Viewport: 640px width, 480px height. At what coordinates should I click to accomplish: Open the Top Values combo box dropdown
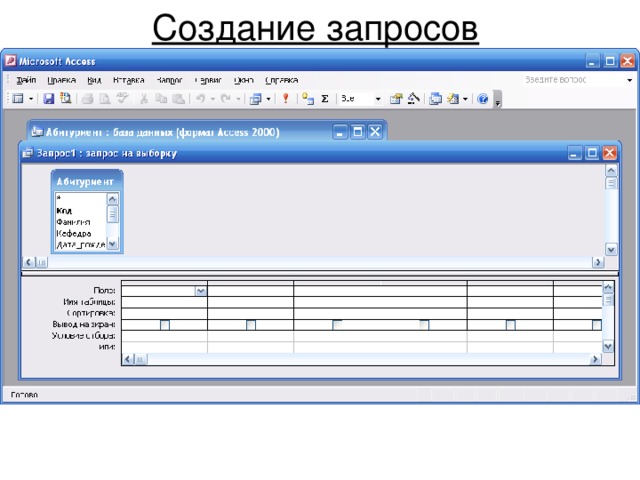pyautogui.click(x=378, y=99)
